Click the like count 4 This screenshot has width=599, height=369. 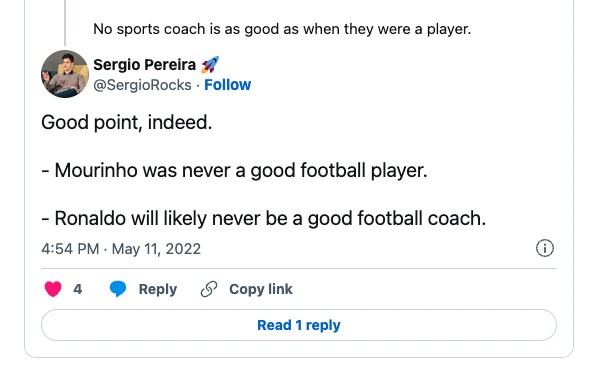[78, 289]
